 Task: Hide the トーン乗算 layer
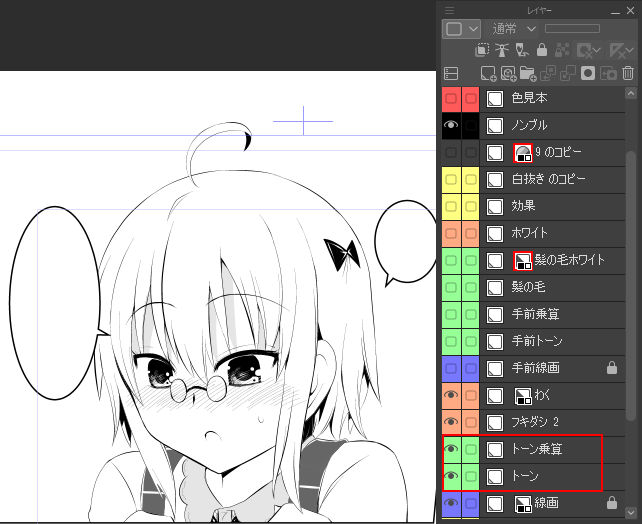tap(451, 450)
